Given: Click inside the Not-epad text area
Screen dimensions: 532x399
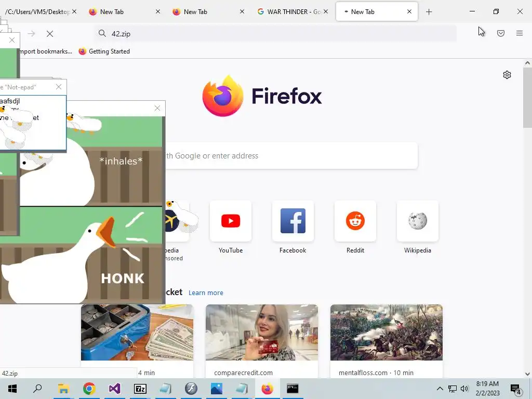Looking at the screenshot, I should 33,122.
